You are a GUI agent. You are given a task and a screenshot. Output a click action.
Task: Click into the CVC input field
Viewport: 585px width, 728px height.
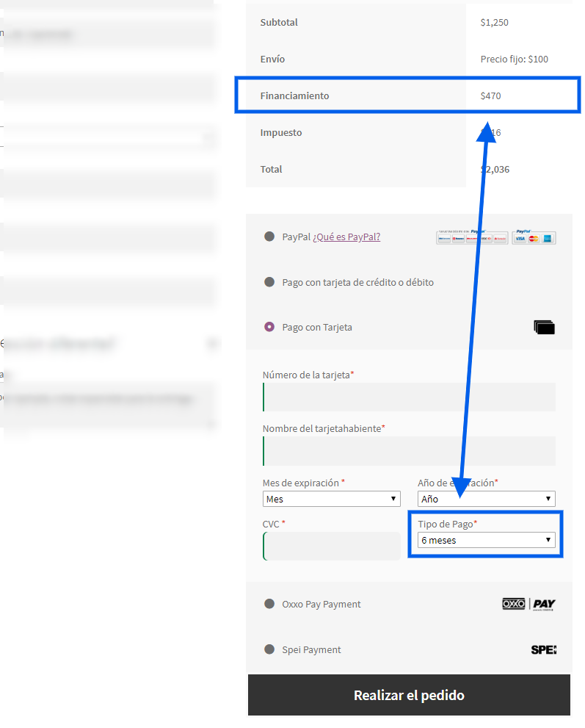332,546
